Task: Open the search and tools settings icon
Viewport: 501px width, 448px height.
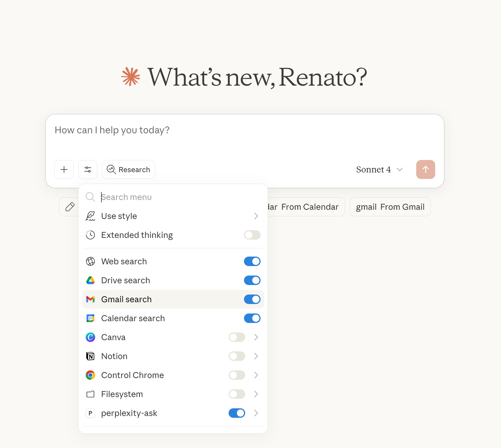Action: tap(88, 169)
